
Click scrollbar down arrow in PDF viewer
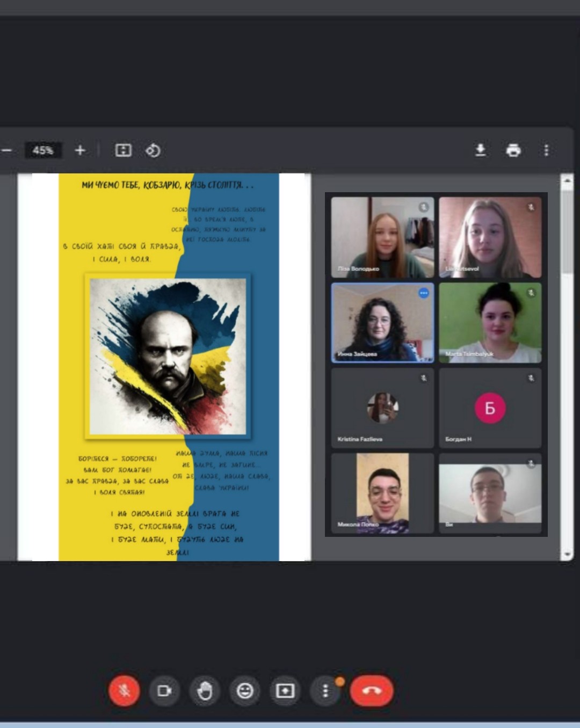pyautogui.click(x=567, y=555)
